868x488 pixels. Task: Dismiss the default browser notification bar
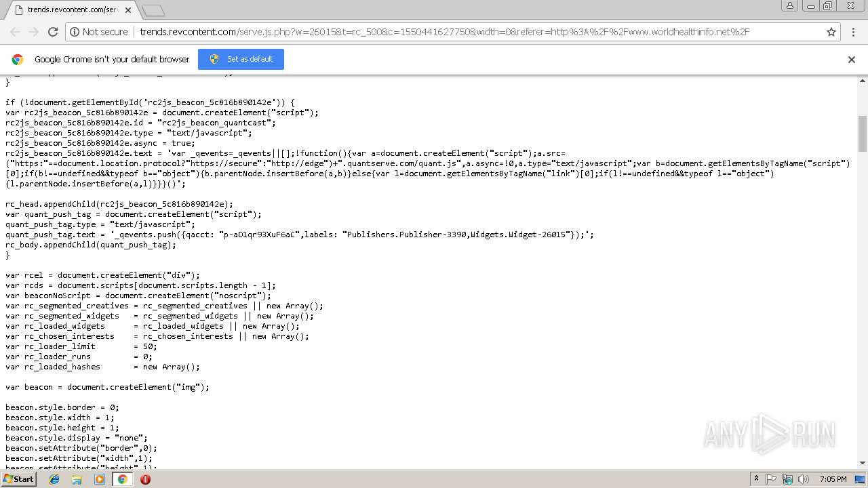[x=852, y=60]
